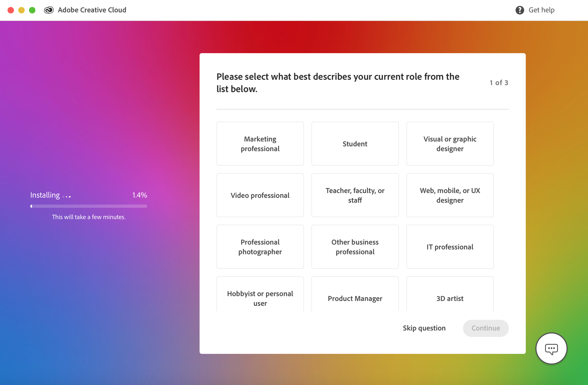Click the '1 of 3' step indicator
588x385 pixels.
coord(499,83)
